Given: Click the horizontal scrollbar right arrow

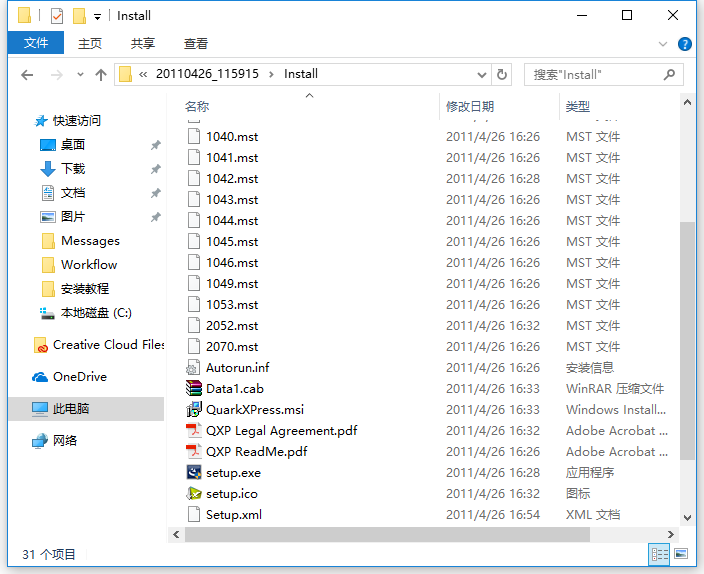Looking at the screenshot, I should click(670, 534).
